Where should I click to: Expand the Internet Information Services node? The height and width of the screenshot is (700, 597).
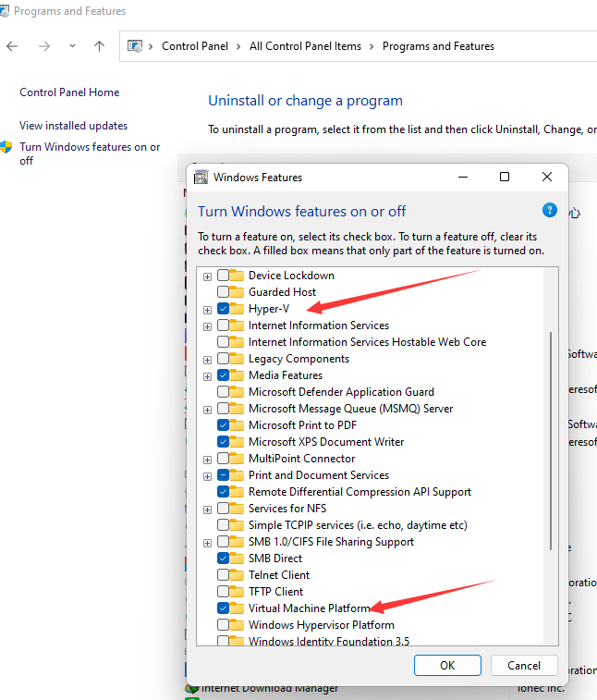[208, 326]
